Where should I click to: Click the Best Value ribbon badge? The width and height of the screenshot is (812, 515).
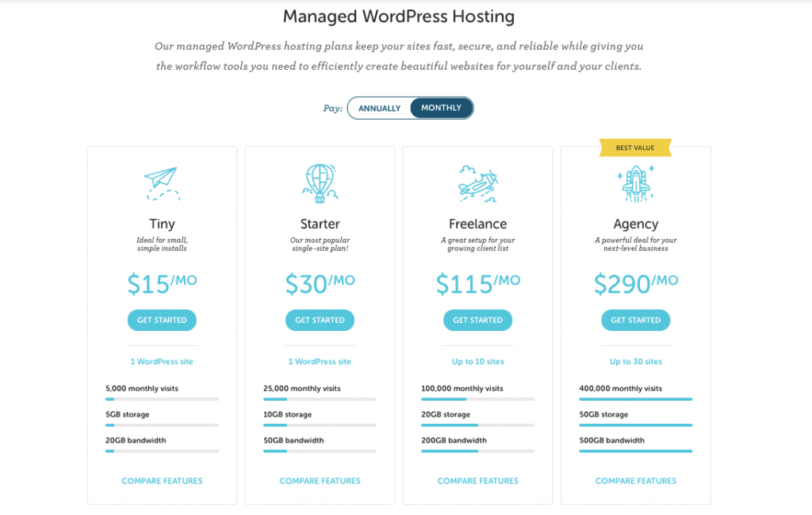pyautogui.click(x=635, y=148)
